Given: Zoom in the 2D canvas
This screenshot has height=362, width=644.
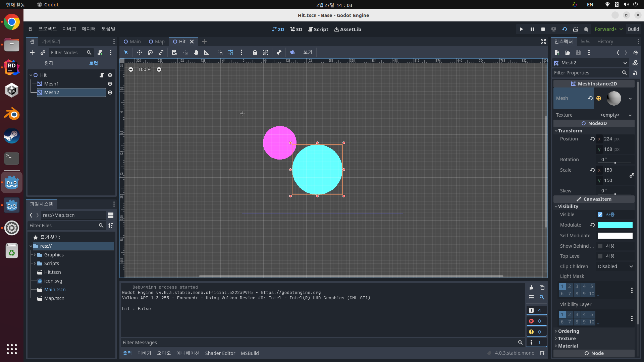Looking at the screenshot, I should [159, 69].
